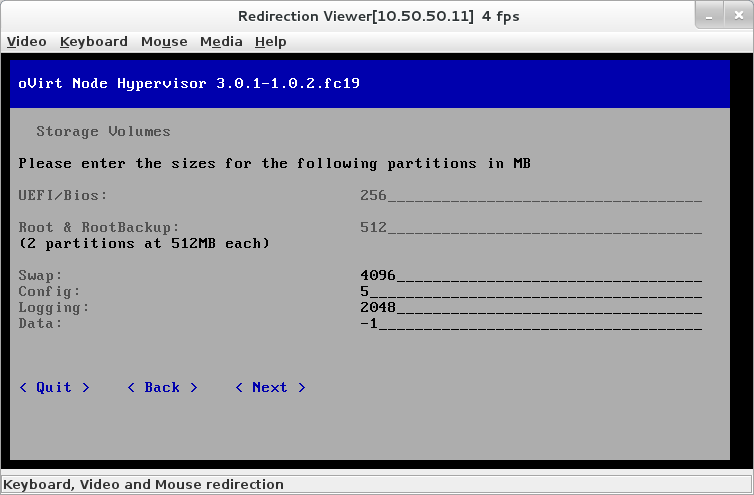754x495 pixels.
Task: Click the Logging size field
Action: (530, 307)
